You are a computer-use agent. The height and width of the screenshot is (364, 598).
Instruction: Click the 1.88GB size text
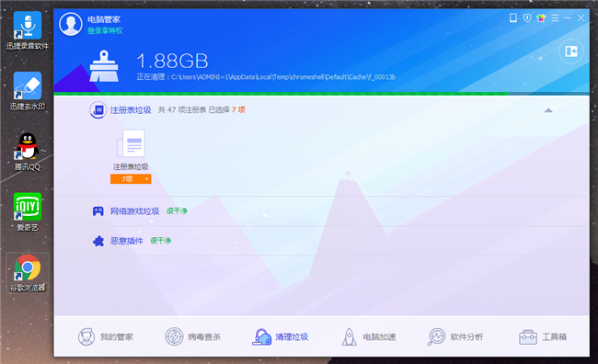tap(172, 61)
